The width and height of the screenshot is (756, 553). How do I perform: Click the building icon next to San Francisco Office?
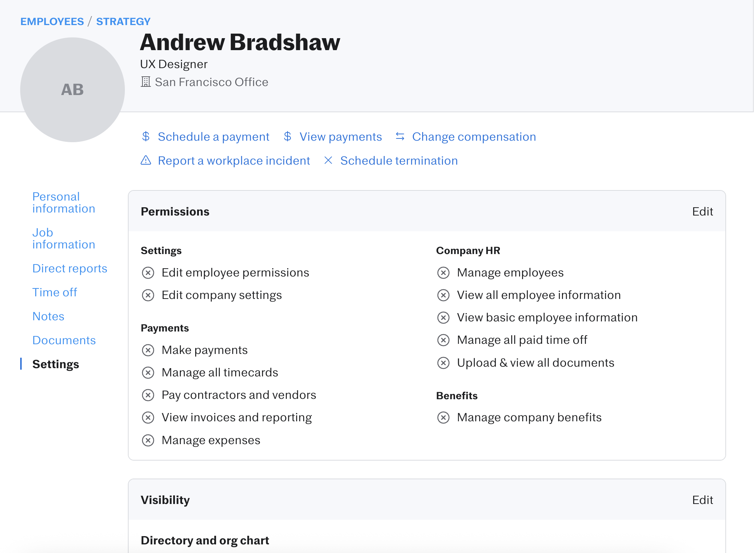145,82
